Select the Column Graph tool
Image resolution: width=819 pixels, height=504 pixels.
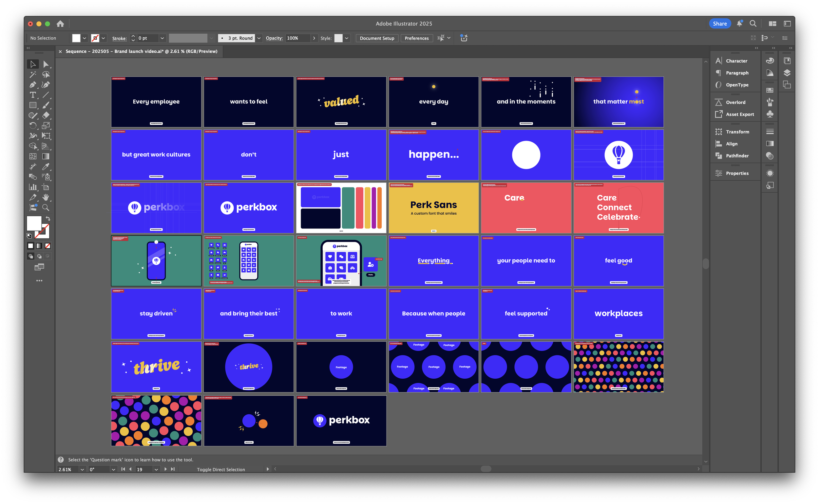click(x=33, y=187)
